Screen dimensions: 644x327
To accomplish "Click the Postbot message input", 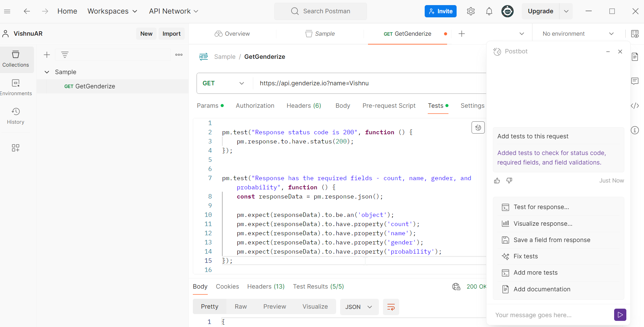I will [x=552, y=315].
